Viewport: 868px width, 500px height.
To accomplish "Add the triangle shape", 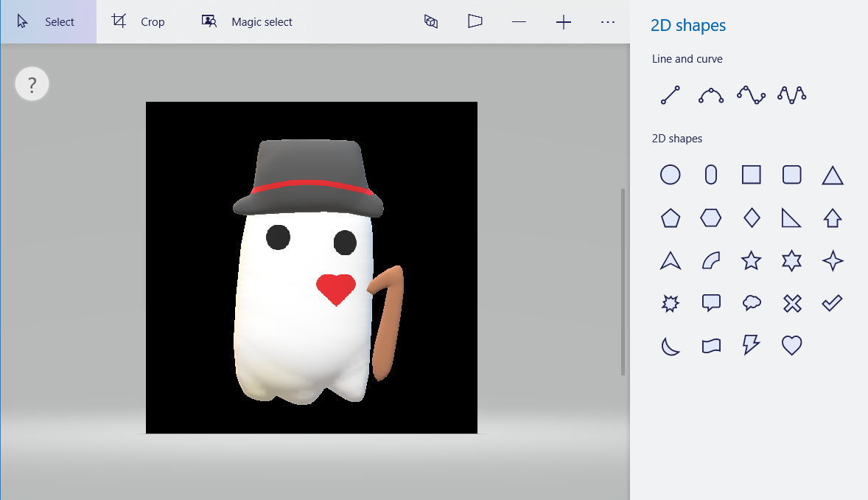I will [x=832, y=175].
